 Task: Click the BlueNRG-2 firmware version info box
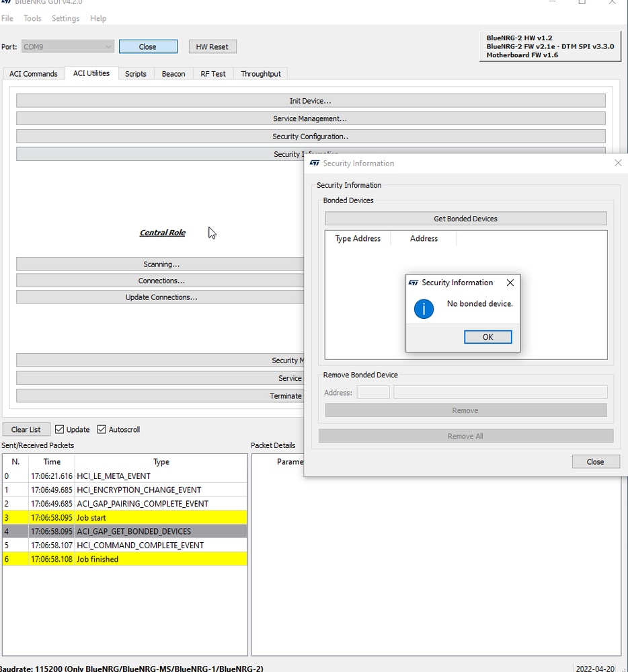click(550, 46)
